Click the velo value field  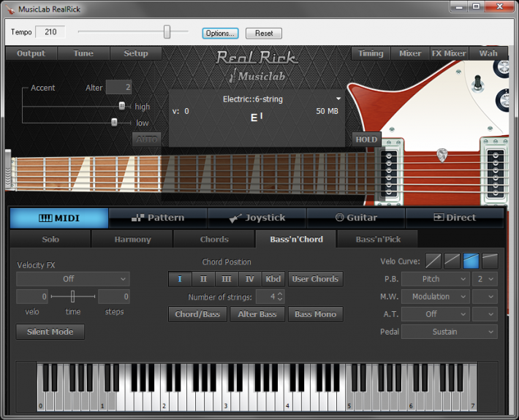coord(32,297)
